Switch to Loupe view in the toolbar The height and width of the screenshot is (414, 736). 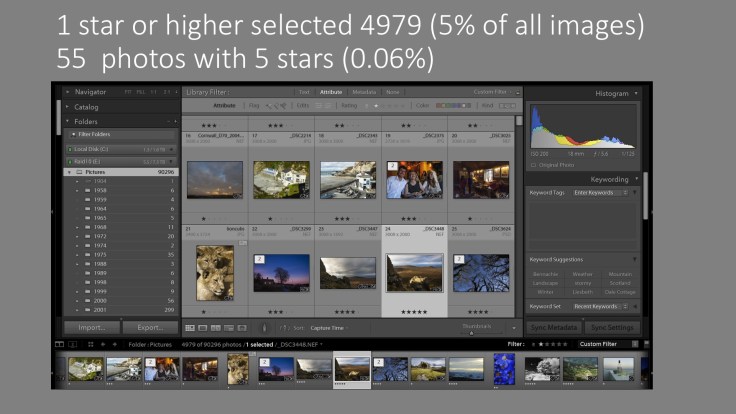(x=203, y=328)
